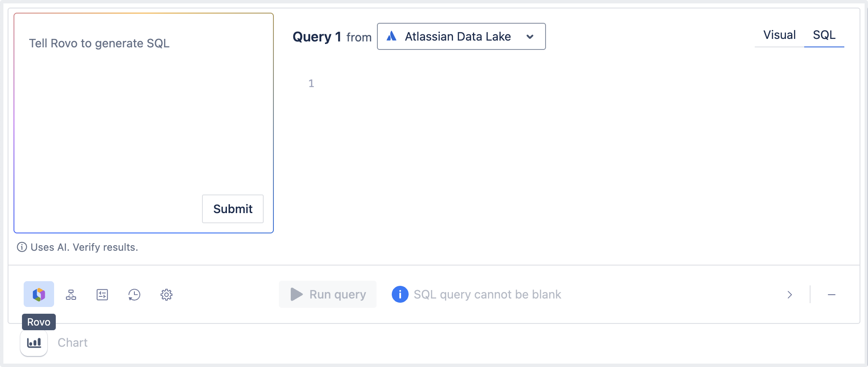Click the Rovo tooltip label
This screenshot has height=367, width=868.
click(39, 322)
